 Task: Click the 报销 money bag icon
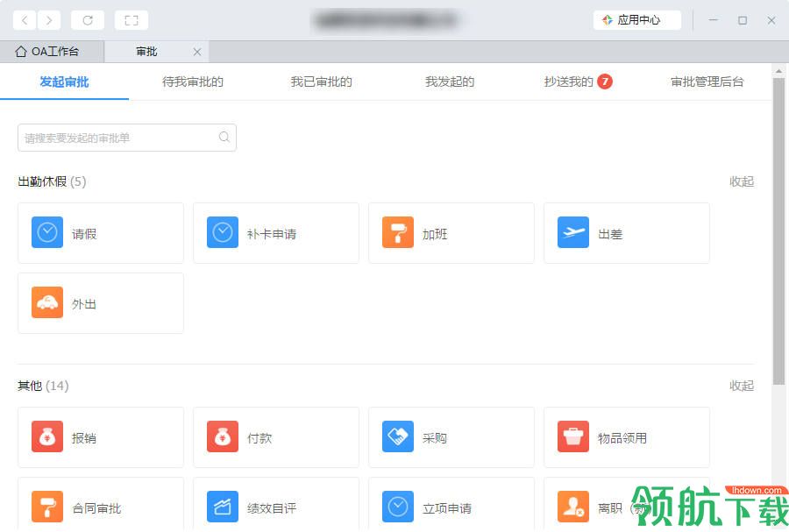pos(47,436)
